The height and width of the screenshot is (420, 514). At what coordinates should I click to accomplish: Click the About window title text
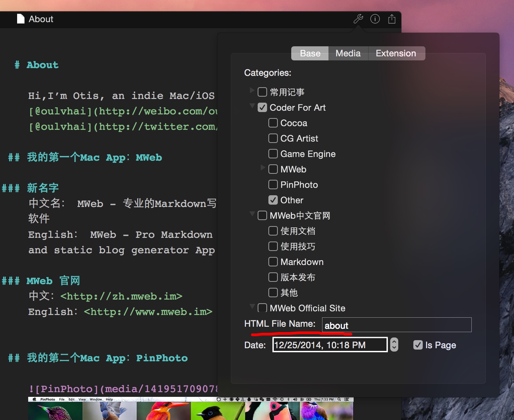click(41, 19)
